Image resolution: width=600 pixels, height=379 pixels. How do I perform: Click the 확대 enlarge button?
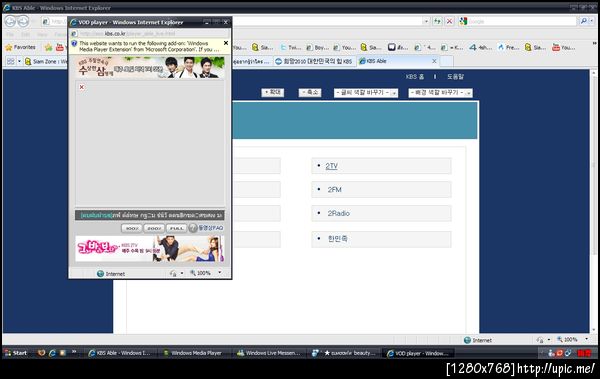coord(273,93)
